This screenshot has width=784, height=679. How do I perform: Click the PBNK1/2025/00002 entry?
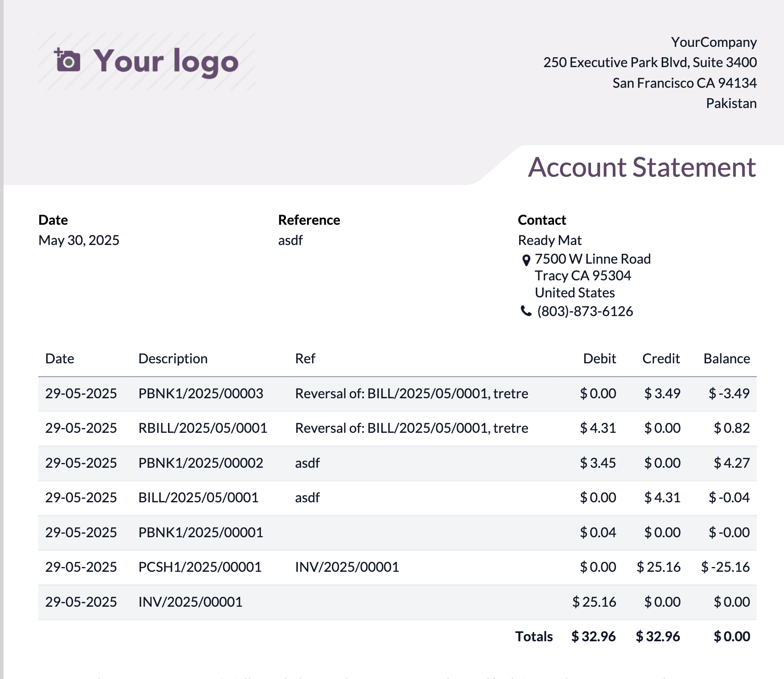tap(201, 463)
